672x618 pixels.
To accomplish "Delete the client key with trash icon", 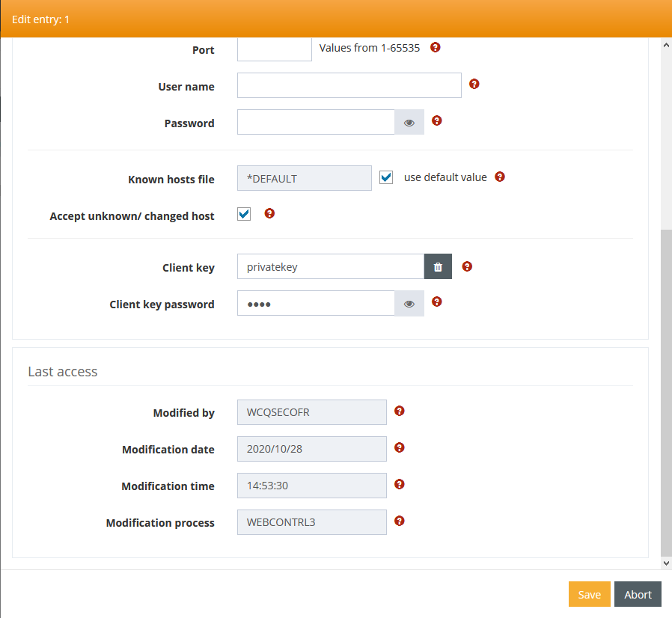I will click(x=438, y=267).
